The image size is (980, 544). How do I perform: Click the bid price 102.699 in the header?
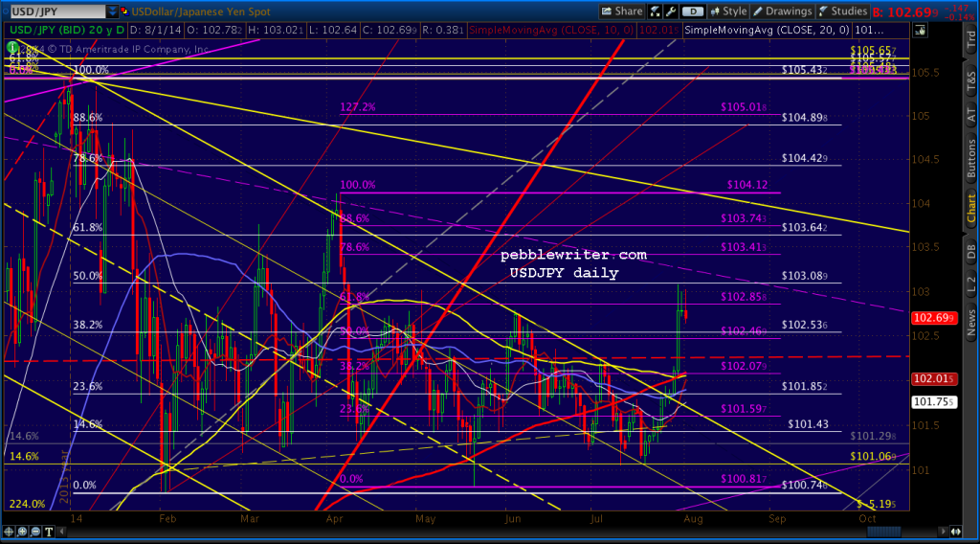point(905,11)
